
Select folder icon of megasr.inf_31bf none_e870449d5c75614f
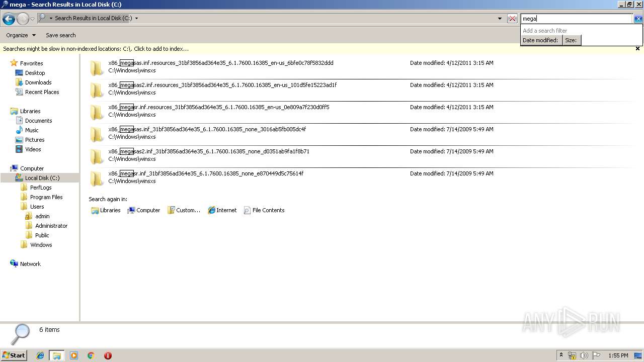[97, 178]
